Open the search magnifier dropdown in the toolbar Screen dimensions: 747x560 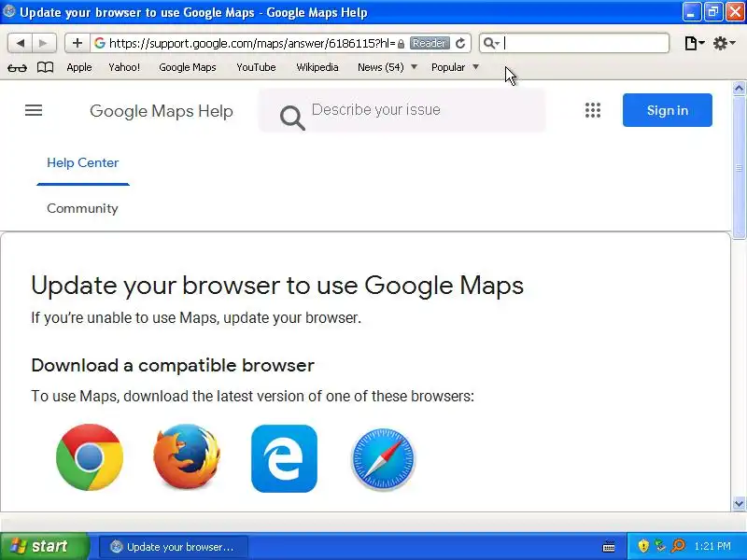click(491, 43)
